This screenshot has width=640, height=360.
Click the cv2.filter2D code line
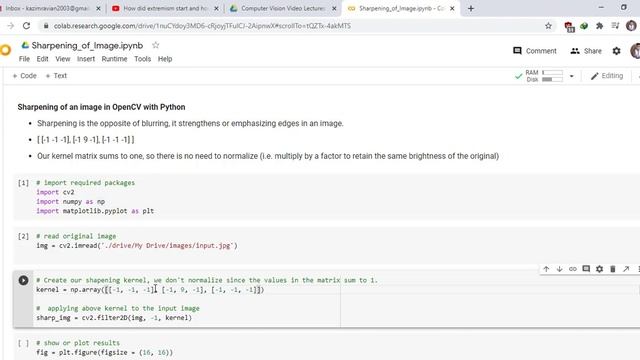click(x=114, y=318)
